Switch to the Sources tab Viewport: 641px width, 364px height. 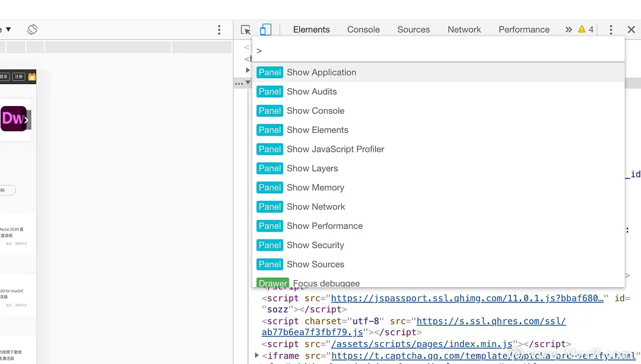[x=413, y=30]
